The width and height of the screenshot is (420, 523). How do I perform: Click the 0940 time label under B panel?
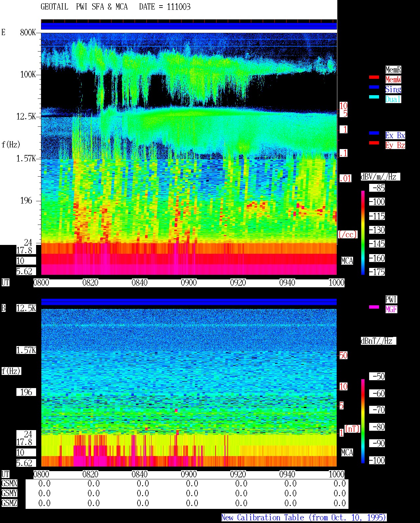pyautogui.click(x=287, y=474)
